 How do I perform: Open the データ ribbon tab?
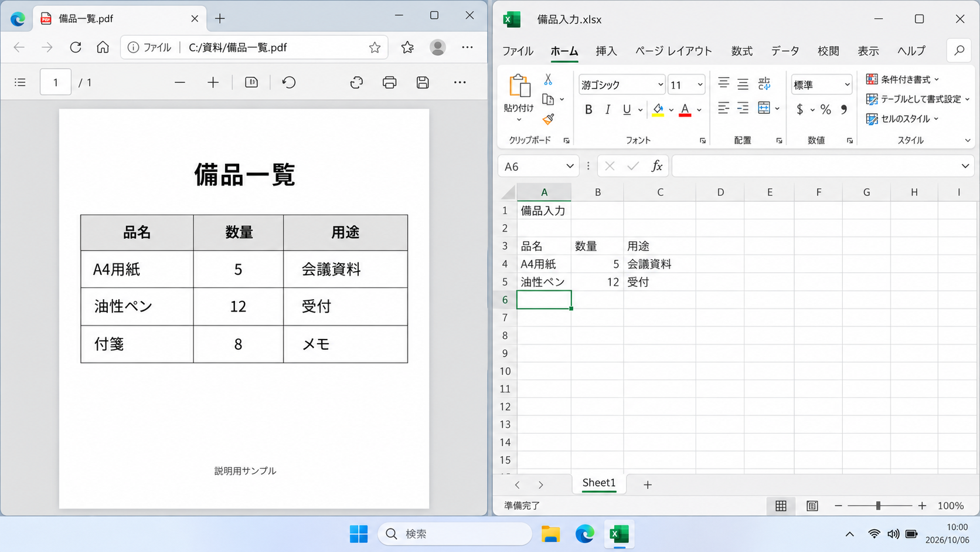pos(785,51)
